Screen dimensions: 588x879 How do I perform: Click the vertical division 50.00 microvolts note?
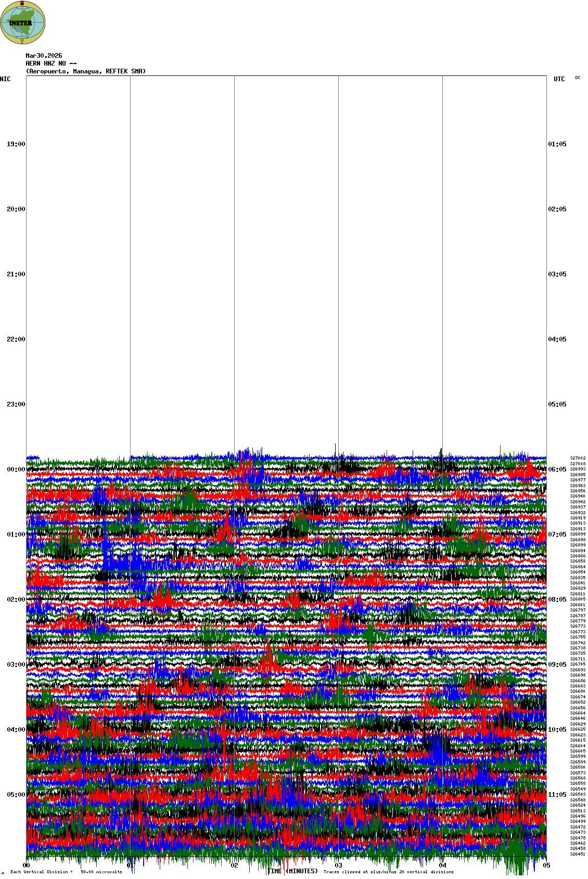(66, 872)
